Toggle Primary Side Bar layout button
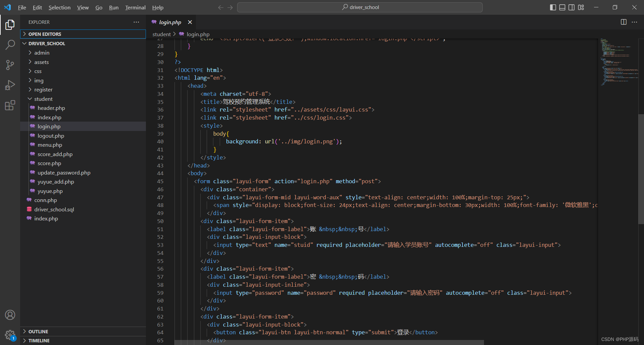This screenshot has width=644, height=345. 553,7
